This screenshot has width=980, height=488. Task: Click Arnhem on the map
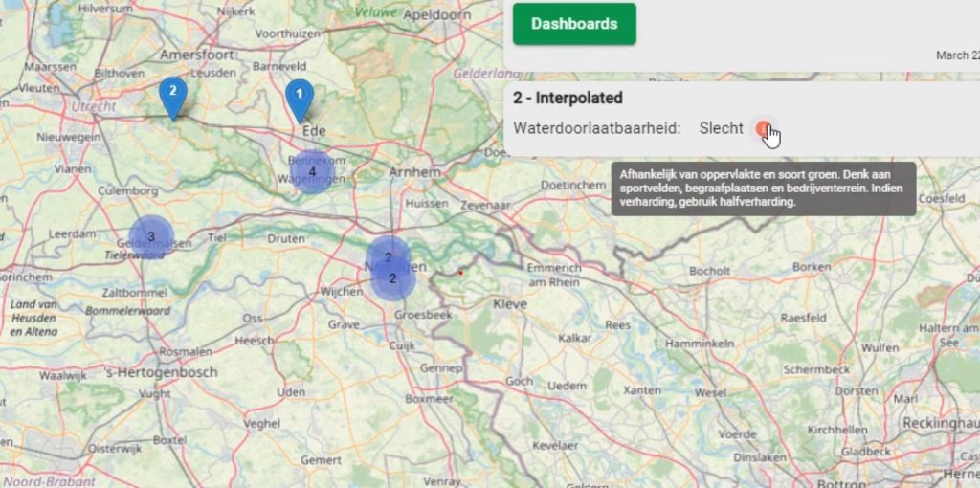click(415, 172)
